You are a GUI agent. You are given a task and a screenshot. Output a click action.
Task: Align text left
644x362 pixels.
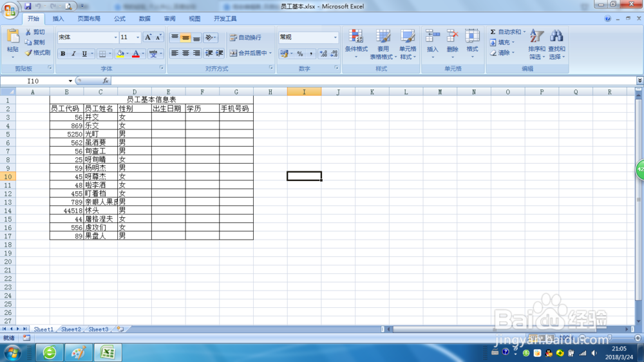pyautogui.click(x=175, y=53)
